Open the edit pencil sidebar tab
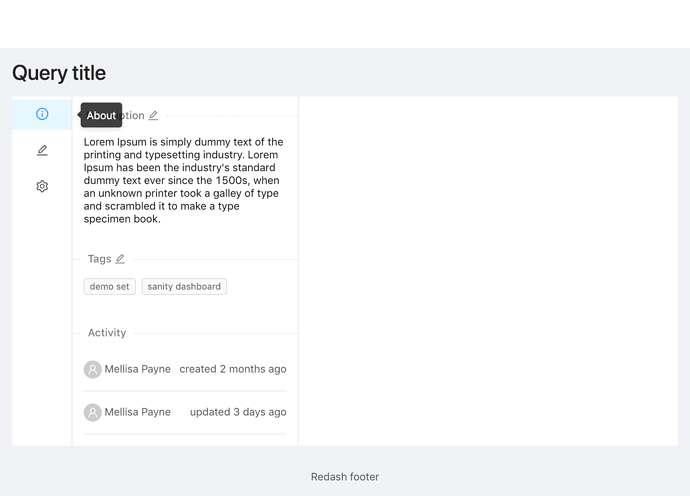The image size is (690, 496). pyautogui.click(x=42, y=150)
